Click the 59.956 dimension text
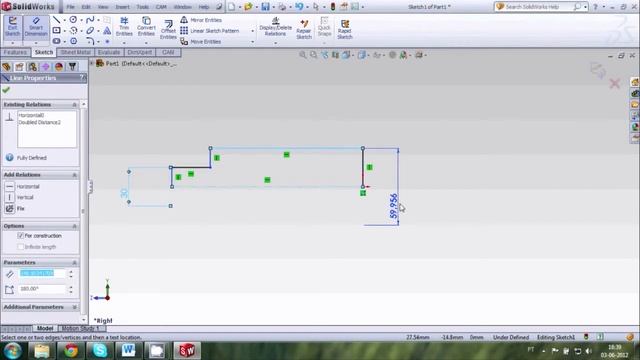640x360 pixels. point(393,206)
